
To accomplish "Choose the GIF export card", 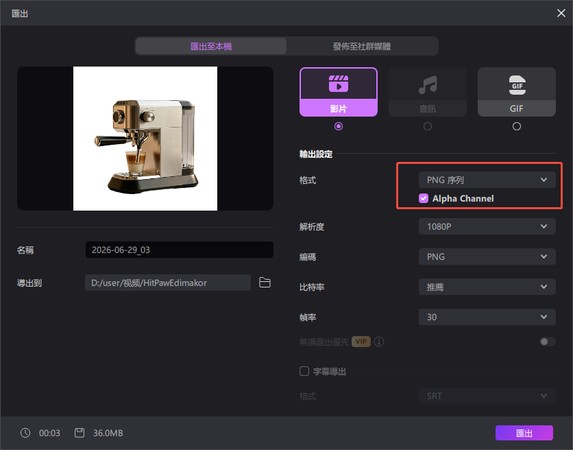I will (x=516, y=92).
